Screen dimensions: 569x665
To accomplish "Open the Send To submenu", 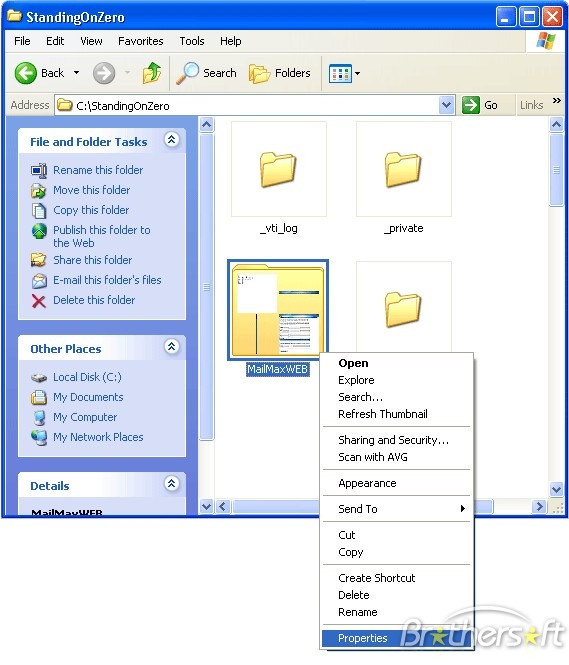I will point(396,509).
